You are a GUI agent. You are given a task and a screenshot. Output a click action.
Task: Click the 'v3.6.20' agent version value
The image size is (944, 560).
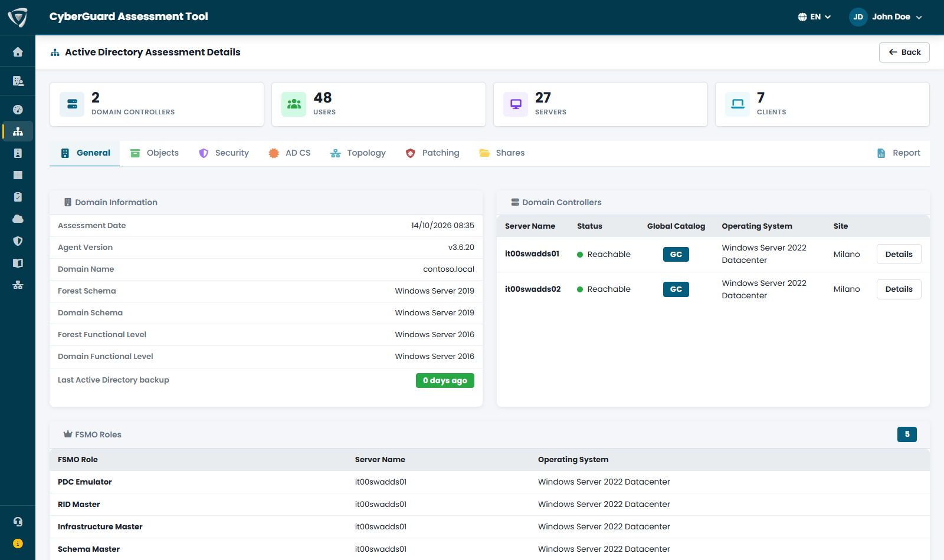(x=461, y=248)
